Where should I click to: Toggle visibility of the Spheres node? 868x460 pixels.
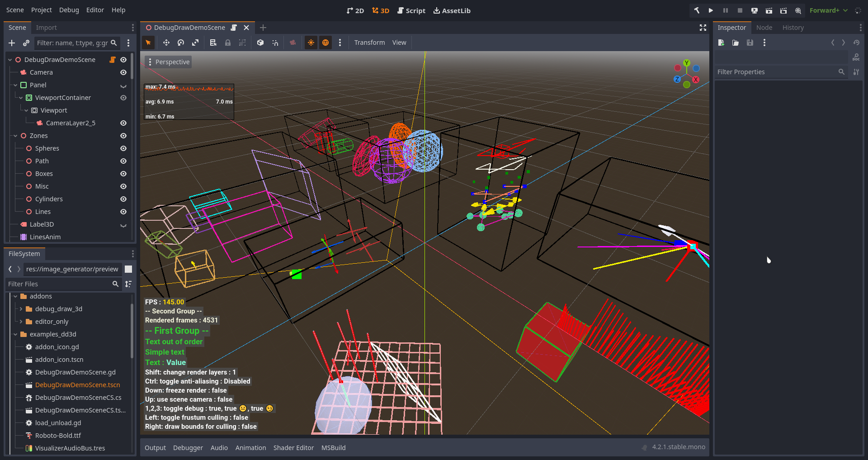coord(123,148)
